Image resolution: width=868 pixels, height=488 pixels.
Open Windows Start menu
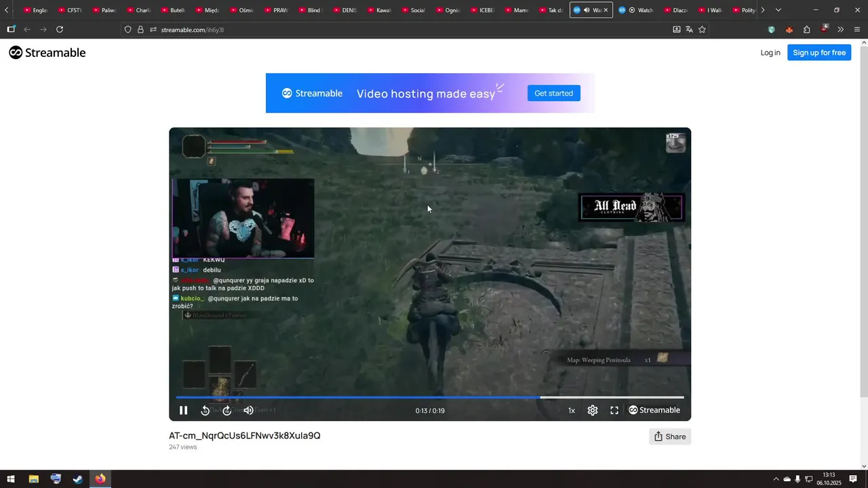point(11,479)
